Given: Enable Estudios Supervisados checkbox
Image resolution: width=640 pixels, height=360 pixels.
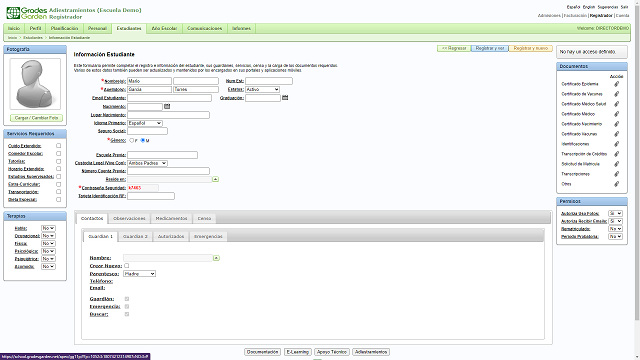Looking at the screenshot, I should pos(58,176).
